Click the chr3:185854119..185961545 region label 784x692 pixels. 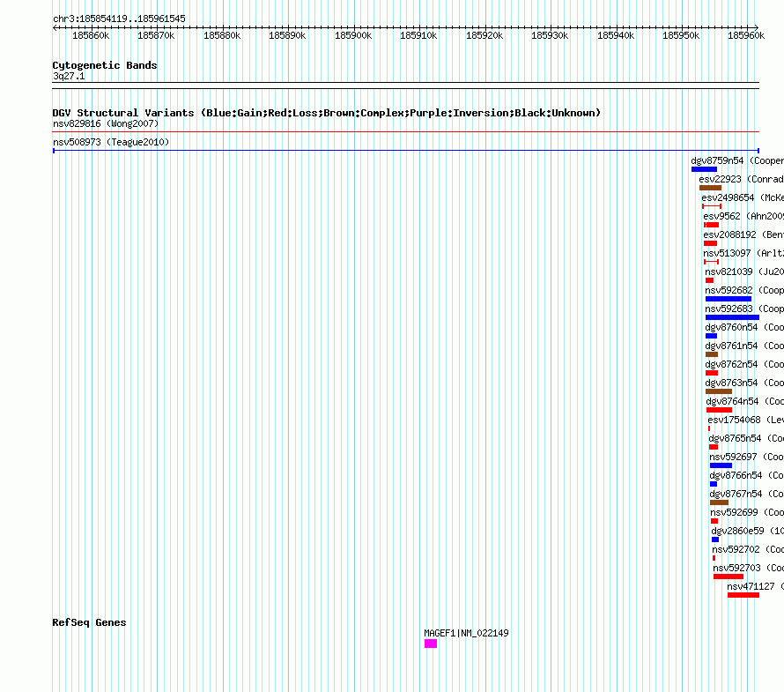click(x=119, y=19)
